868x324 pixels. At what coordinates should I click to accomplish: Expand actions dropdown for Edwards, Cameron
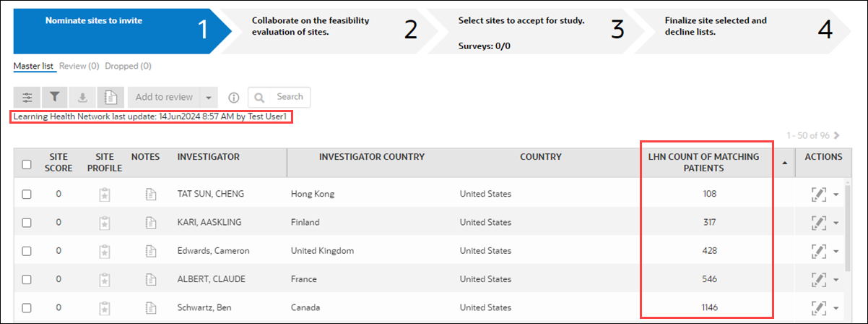[x=836, y=252]
